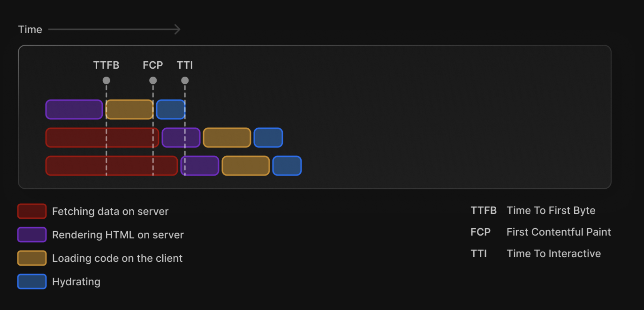The height and width of the screenshot is (310, 644).
Task: Select the red block in the bottom row
Action: [112, 166]
